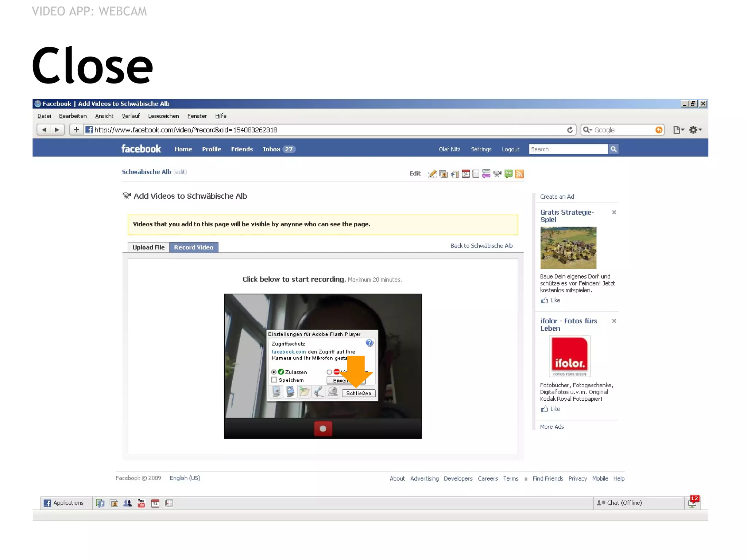Open Photos bookmark icon in bottom bar
The height and width of the screenshot is (560, 747).
114,503
